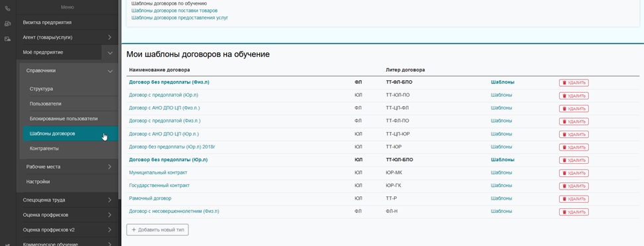This screenshot has width=644, height=246.
Task: Click the Шаблоны договоров предоставления услуг link
Action: [180, 18]
